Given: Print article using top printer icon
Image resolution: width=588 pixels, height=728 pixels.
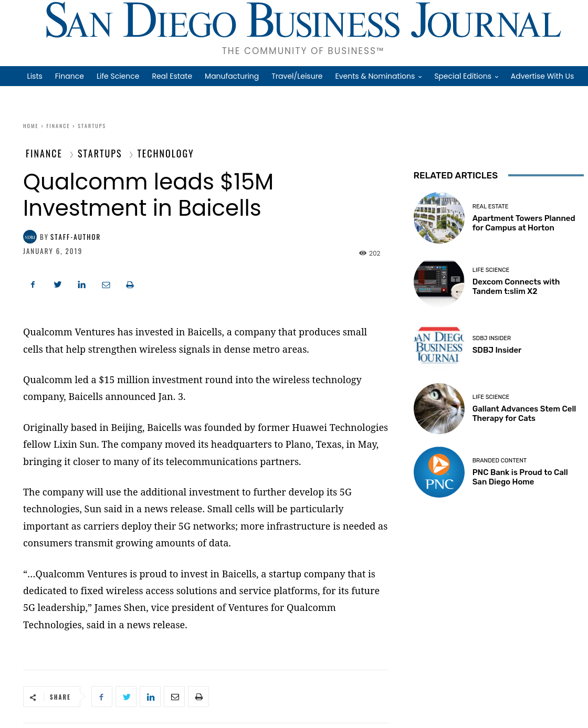Looking at the screenshot, I should pyautogui.click(x=130, y=284).
